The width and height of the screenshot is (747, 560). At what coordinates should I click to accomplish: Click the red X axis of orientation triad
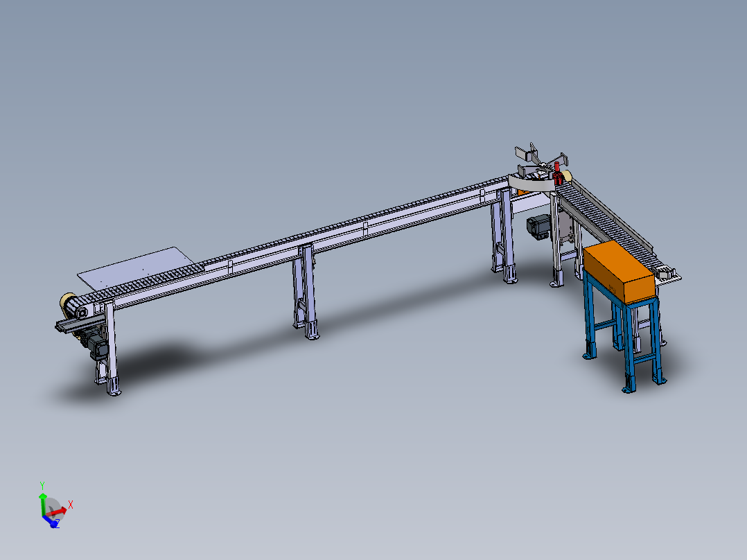[x=58, y=511]
